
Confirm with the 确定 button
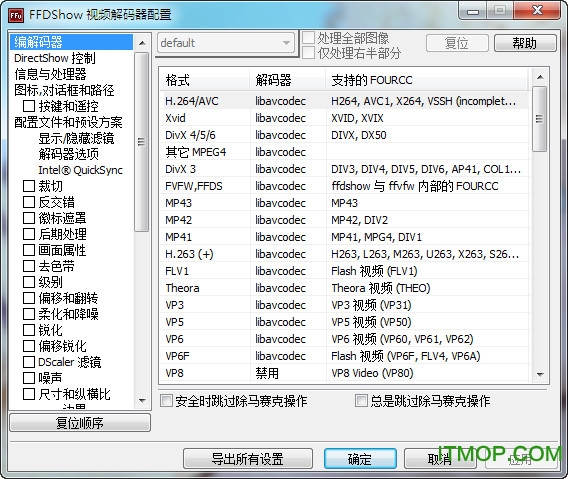pos(360,459)
